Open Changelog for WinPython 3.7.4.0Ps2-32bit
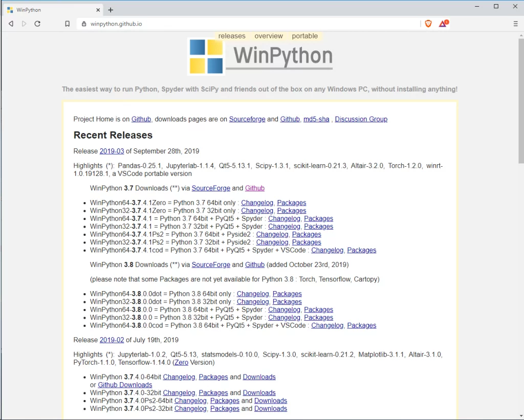Viewport: 524px width, 420px height. (190, 409)
